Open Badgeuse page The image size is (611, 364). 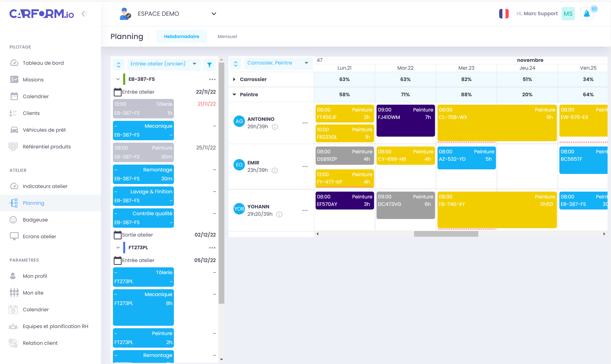point(35,220)
